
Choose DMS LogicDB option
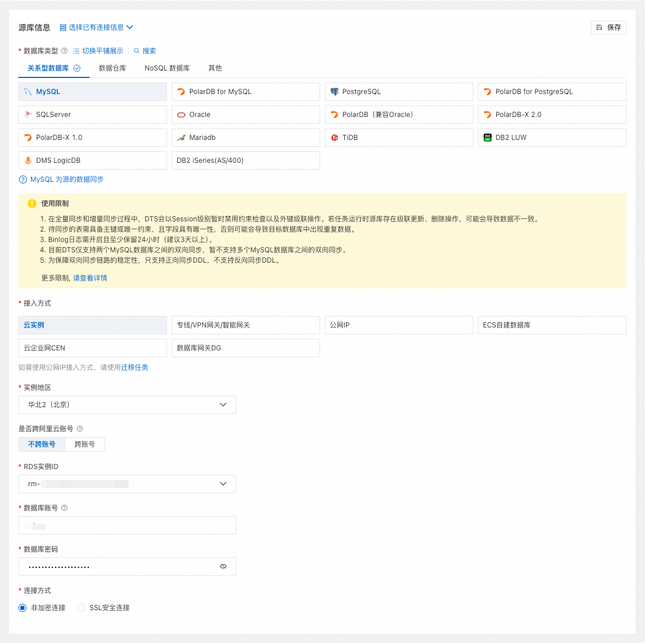point(92,161)
